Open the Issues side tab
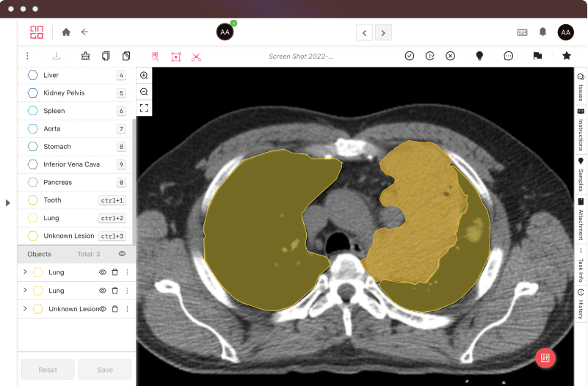Viewport: 588px width, 386px height. click(x=581, y=87)
